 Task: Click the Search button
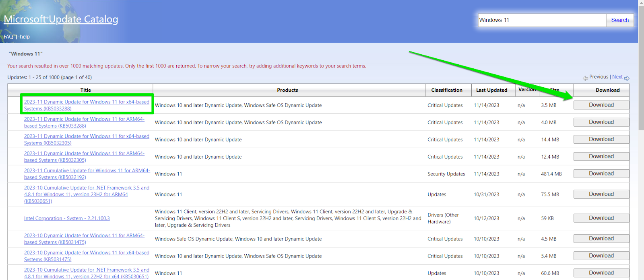coord(620,20)
